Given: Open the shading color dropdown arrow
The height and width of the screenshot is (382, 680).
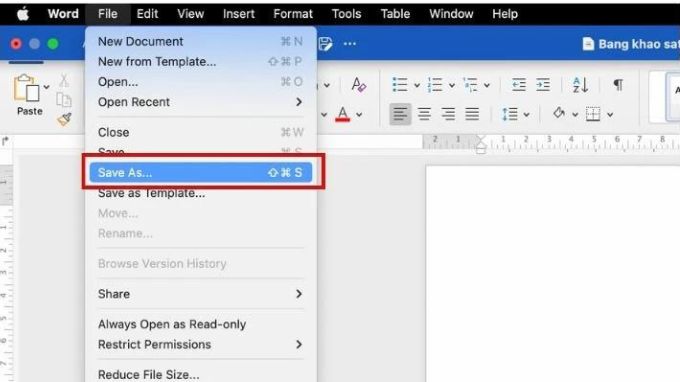Looking at the screenshot, I should [x=575, y=115].
